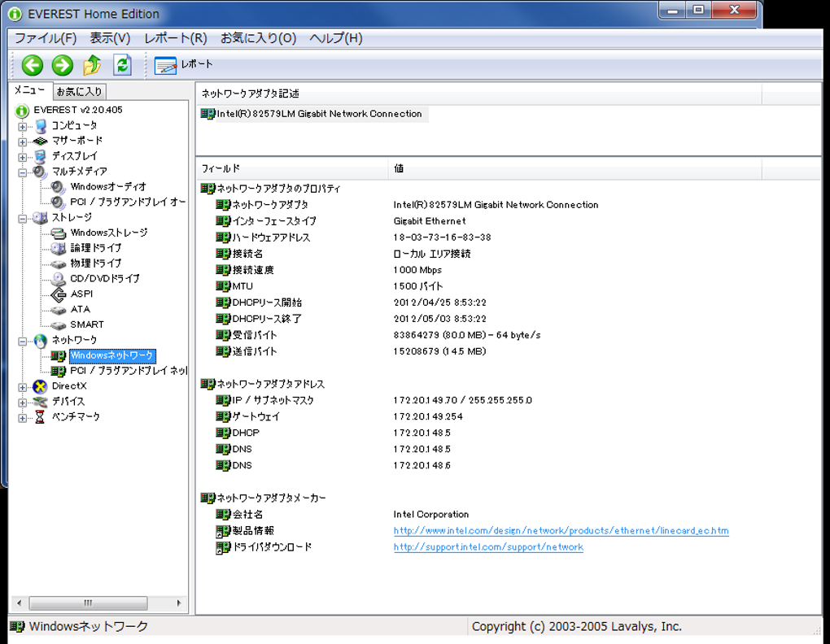Click the green Back arrow icon

[33, 66]
